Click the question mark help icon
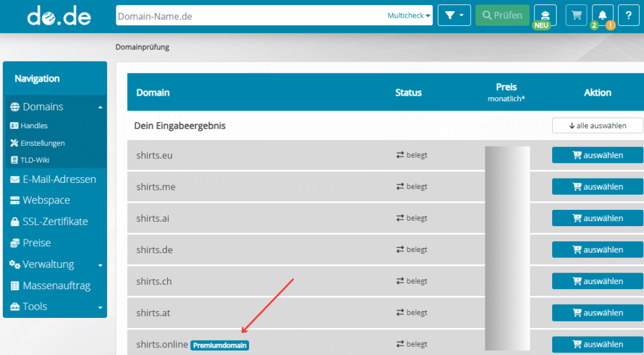The height and width of the screenshot is (355, 644). pos(628,15)
